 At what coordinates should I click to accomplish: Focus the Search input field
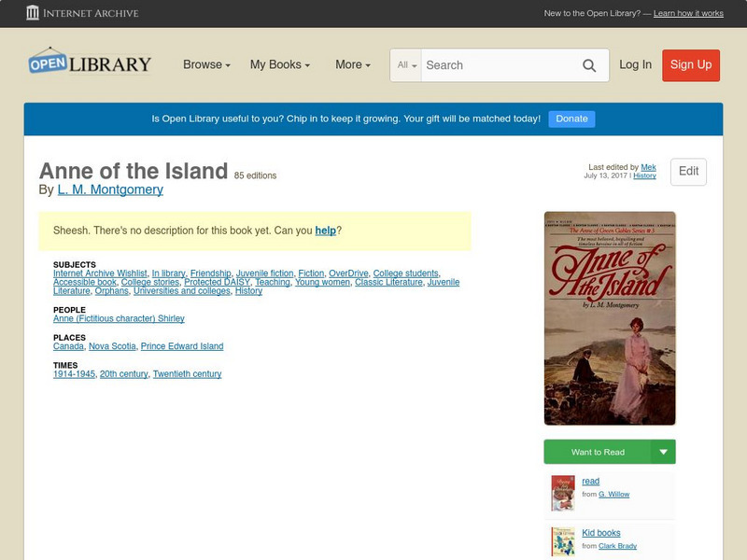coord(500,65)
